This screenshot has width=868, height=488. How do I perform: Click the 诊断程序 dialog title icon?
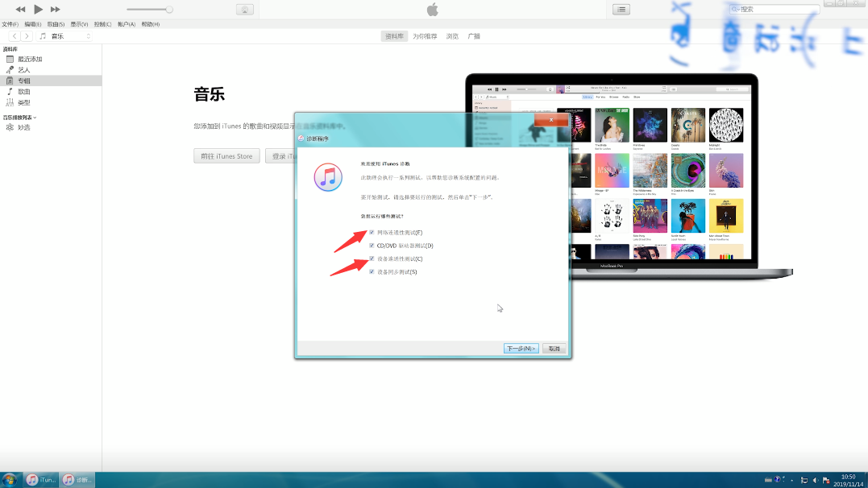(301, 139)
